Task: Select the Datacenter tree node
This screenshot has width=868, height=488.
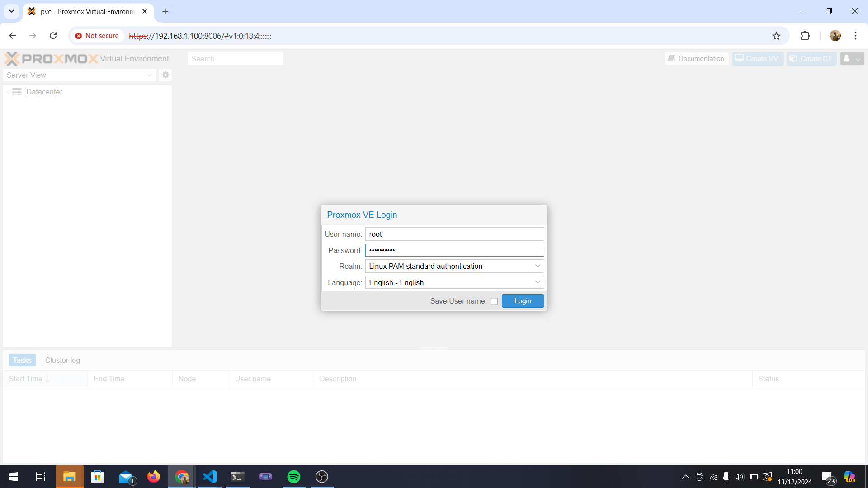Action: point(44,92)
